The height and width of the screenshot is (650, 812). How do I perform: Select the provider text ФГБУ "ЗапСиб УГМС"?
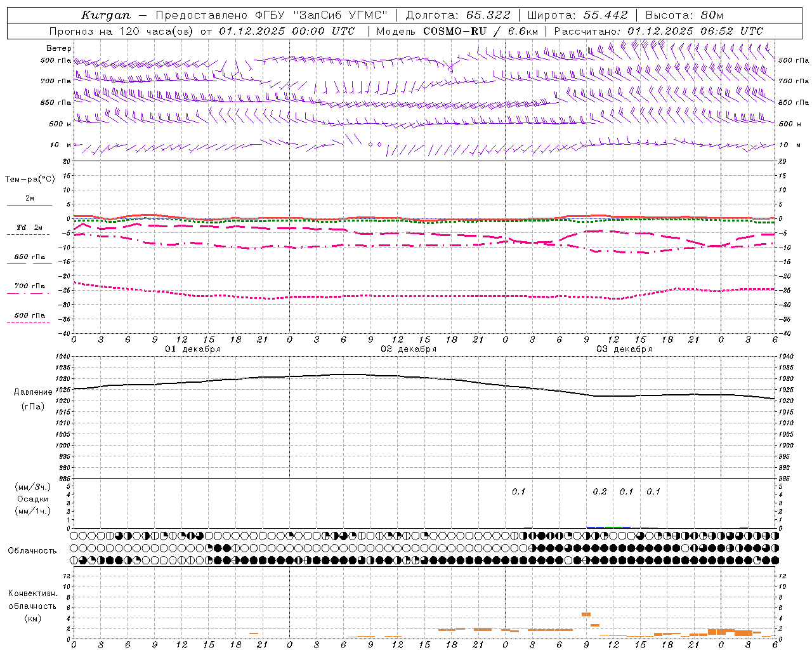(321, 15)
